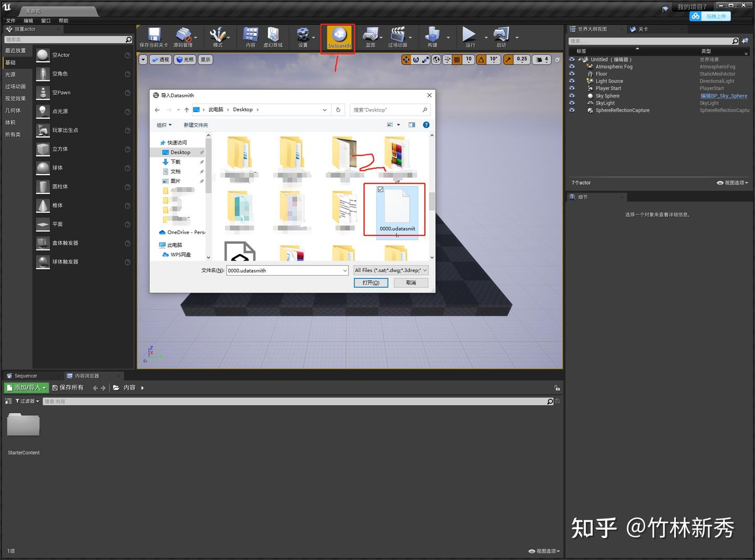Save the current level with 保存当前关卡
This screenshot has height=560, width=755.
pos(153,37)
